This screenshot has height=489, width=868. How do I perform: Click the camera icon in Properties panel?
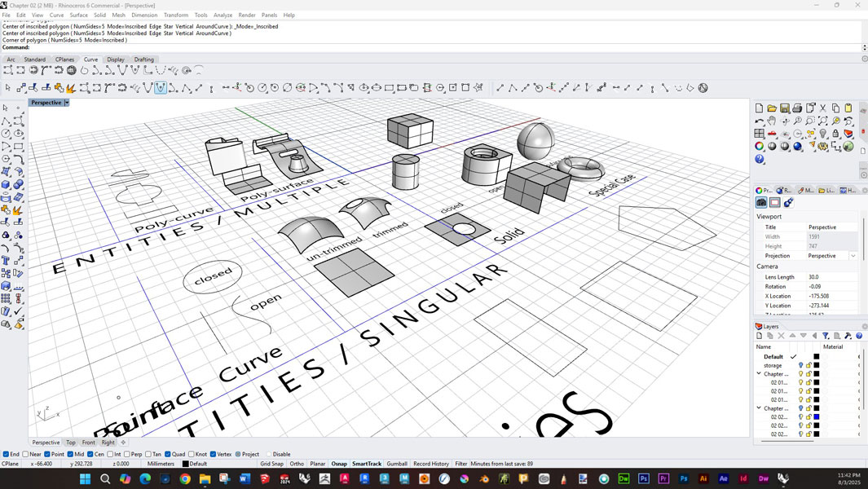761,203
